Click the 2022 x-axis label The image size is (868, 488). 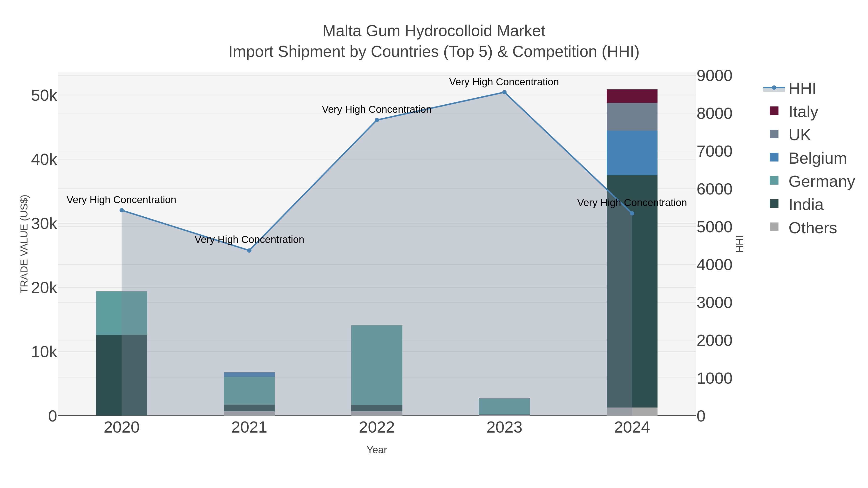point(377,428)
